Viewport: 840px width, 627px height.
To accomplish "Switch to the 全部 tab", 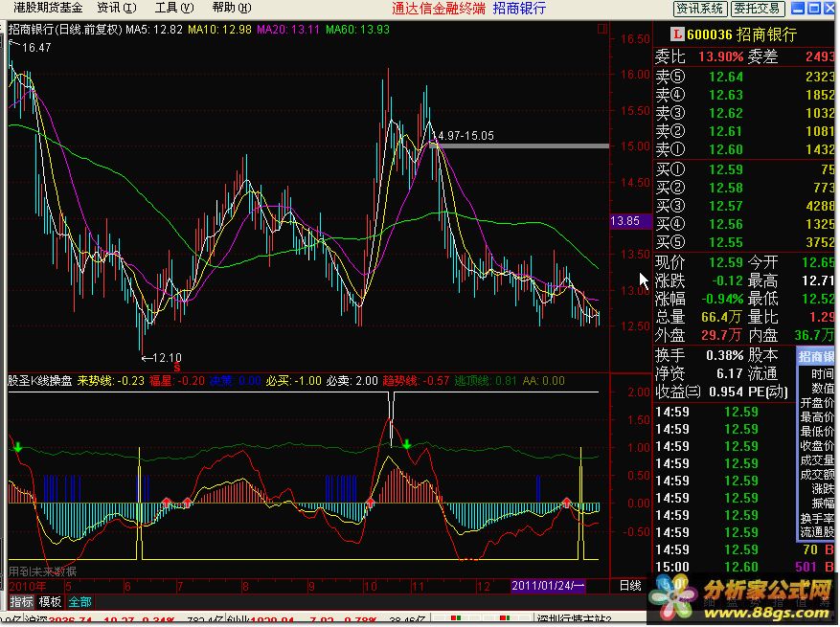I will click(79, 602).
